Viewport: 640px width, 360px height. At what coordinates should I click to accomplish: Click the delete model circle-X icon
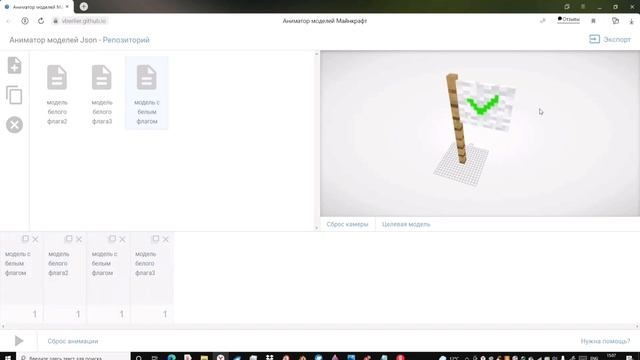(14, 125)
